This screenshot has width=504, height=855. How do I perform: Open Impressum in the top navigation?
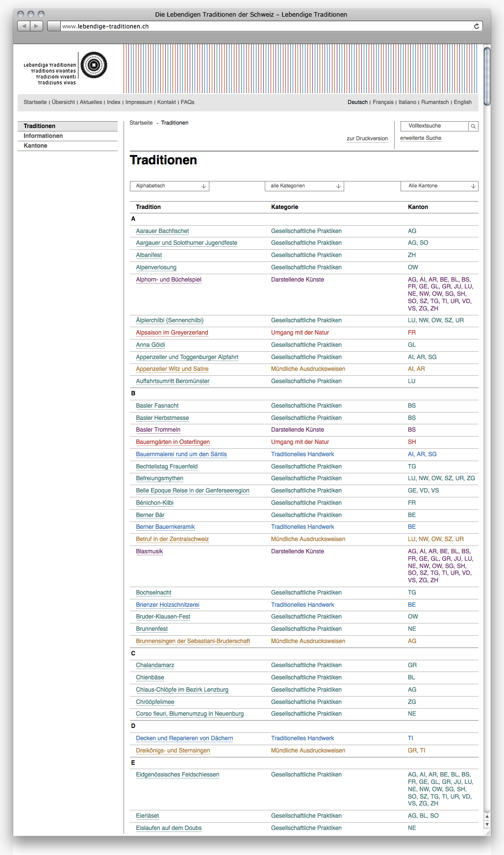click(x=139, y=102)
